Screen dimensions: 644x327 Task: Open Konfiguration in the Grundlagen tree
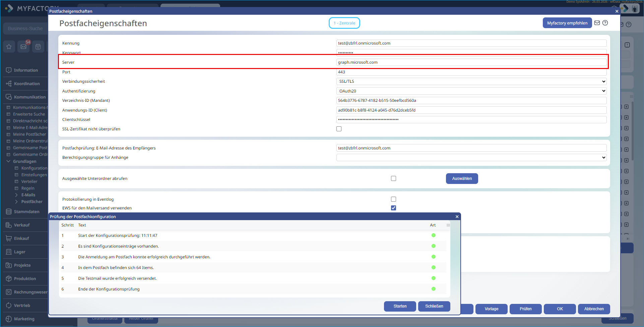34,168
